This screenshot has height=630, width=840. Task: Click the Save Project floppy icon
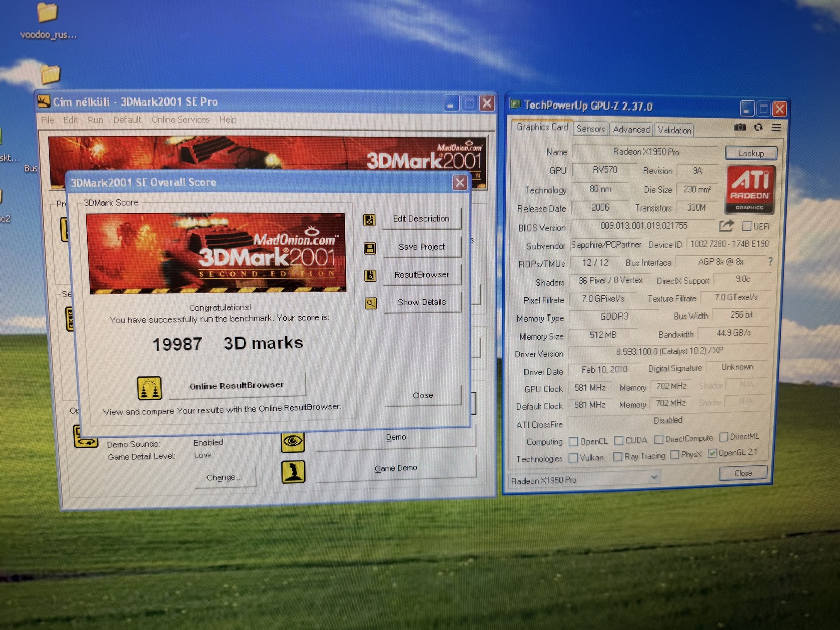pyautogui.click(x=370, y=248)
